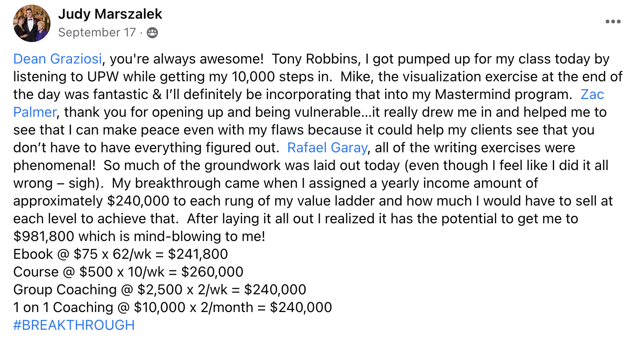The height and width of the screenshot is (341, 644).
Task: Select the Group Coaching @ $2,500 line
Action: [160, 290]
